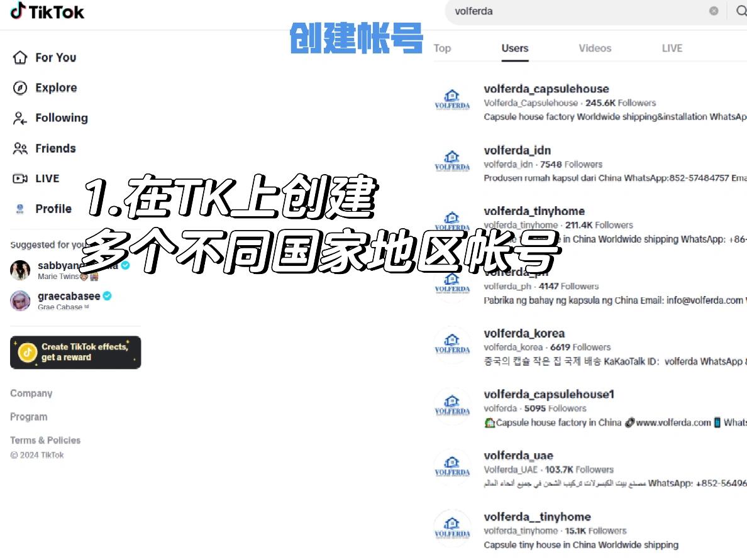Click 'Suggested for you' heading
The image size is (747, 560).
click(48, 244)
